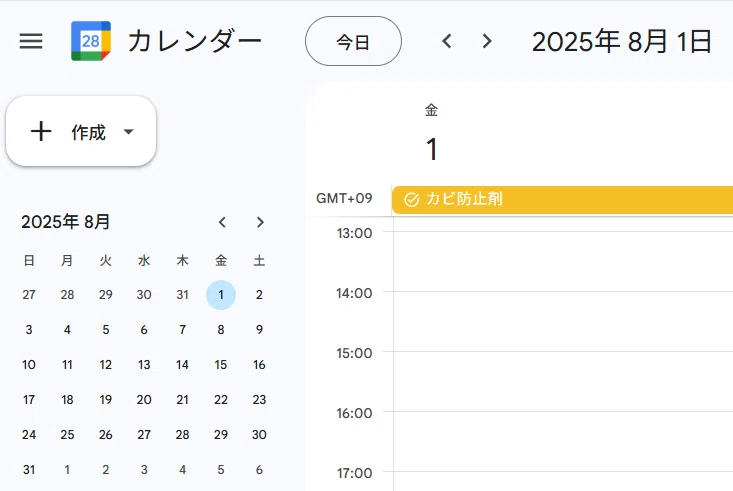The height and width of the screenshot is (491, 733).
Task: Click the plus icon on 作成 button
Action: pos(41,131)
